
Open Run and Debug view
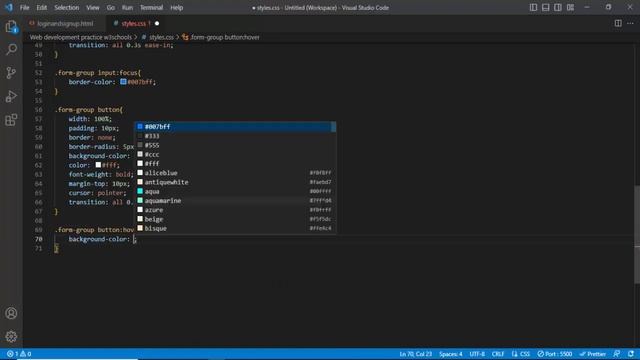(x=11, y=96)
